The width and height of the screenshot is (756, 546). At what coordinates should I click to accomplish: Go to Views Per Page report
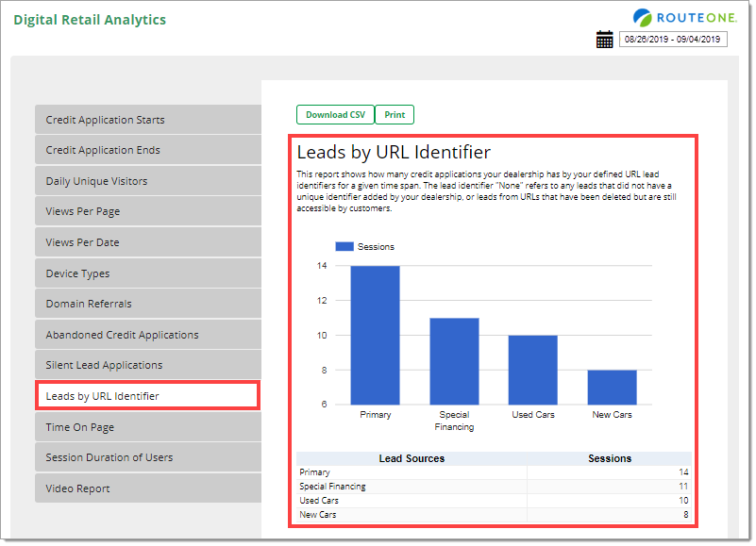pos(147,211)
